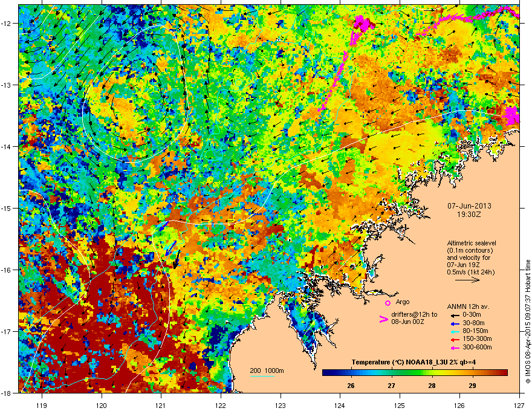Click the 29 value on color bar
This screenshot has width=532, height=411.
(x=472, y=386)
